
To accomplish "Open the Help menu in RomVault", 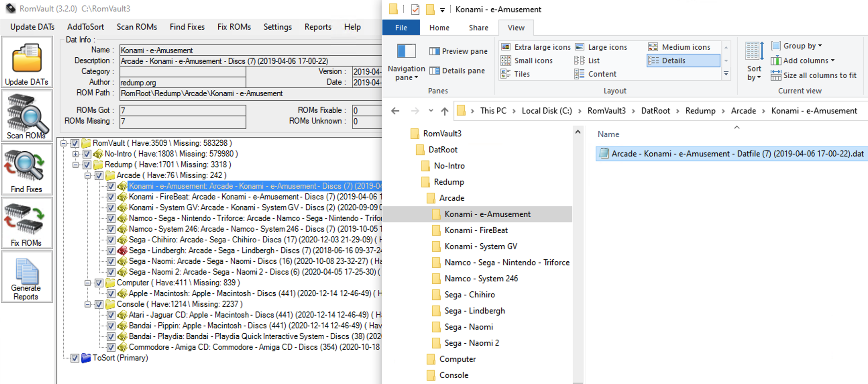I will [x=352, y=27].
